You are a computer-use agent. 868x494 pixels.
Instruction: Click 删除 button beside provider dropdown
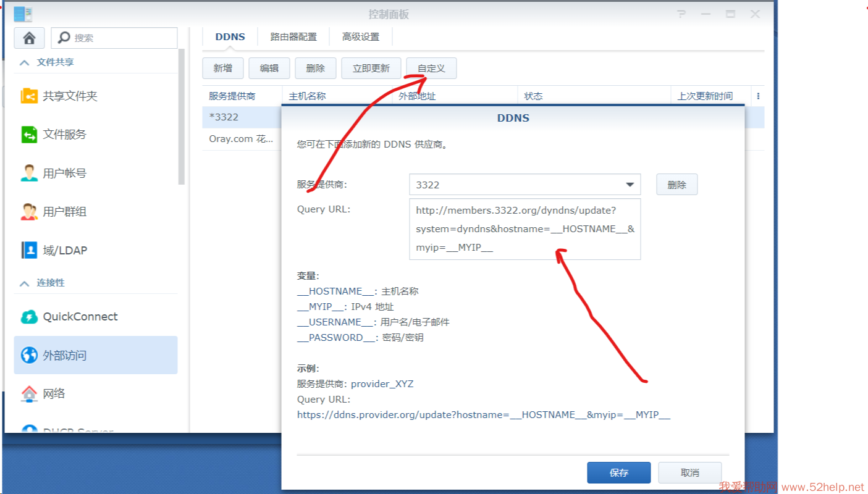676,185
